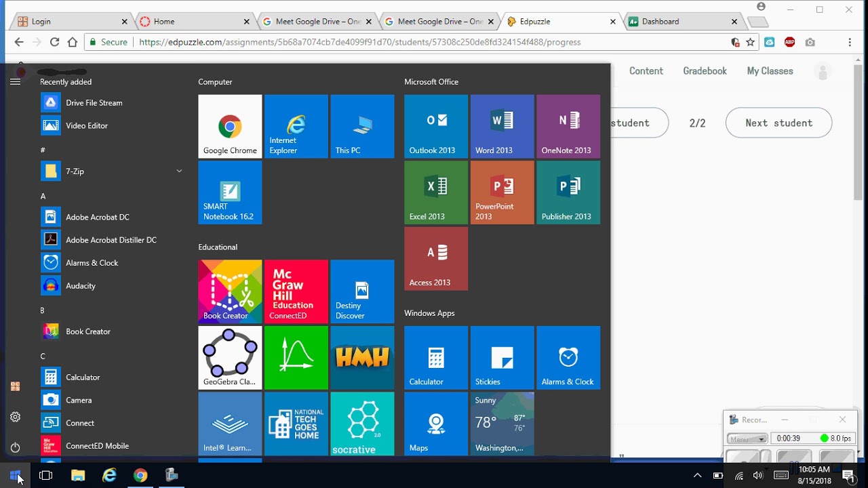Image resolution: width=868 pixels, height=488 pixels.
Task: Launch the Stickies tile
Action: point(502,358)
